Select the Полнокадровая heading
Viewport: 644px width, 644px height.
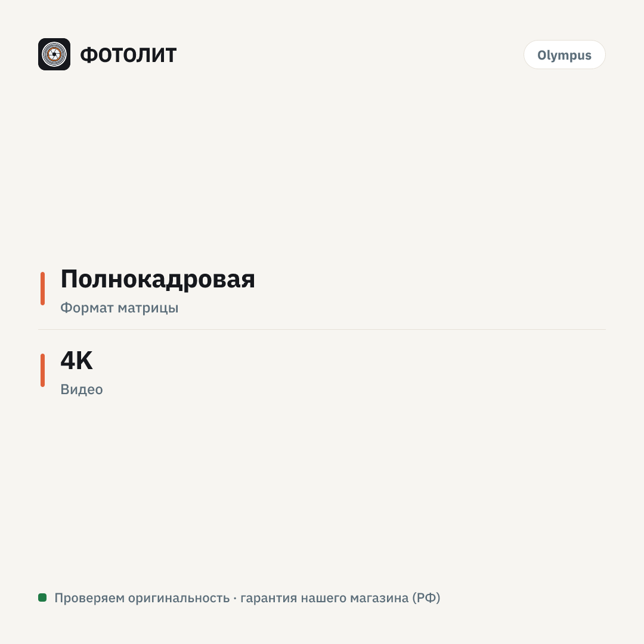pyautogui.click(x=157, y=280)
